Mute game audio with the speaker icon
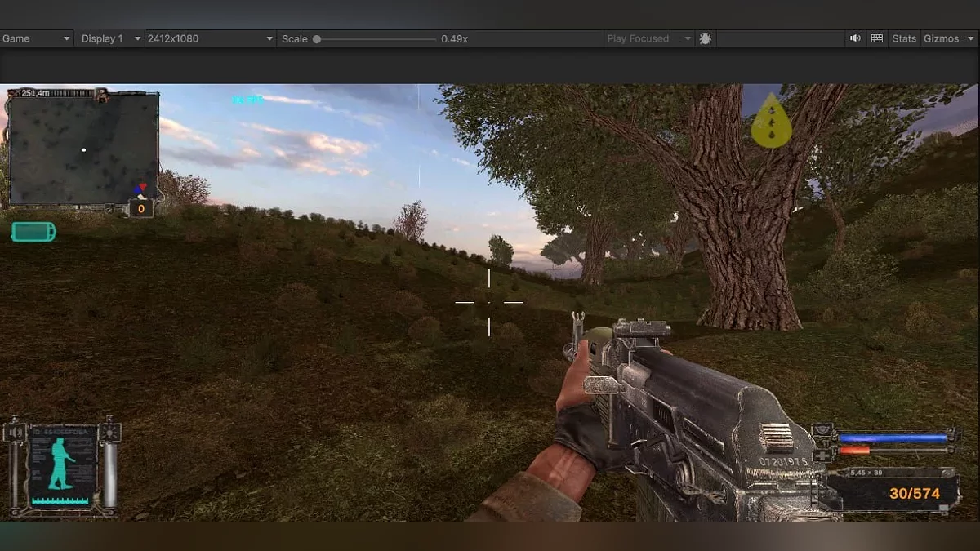 [855, 38]
